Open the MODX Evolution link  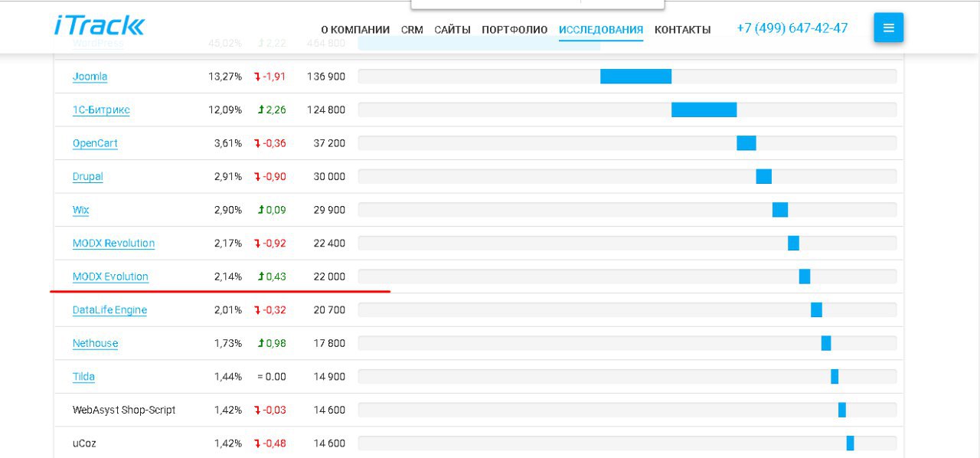pyautogui.click(x=110, y=276)
